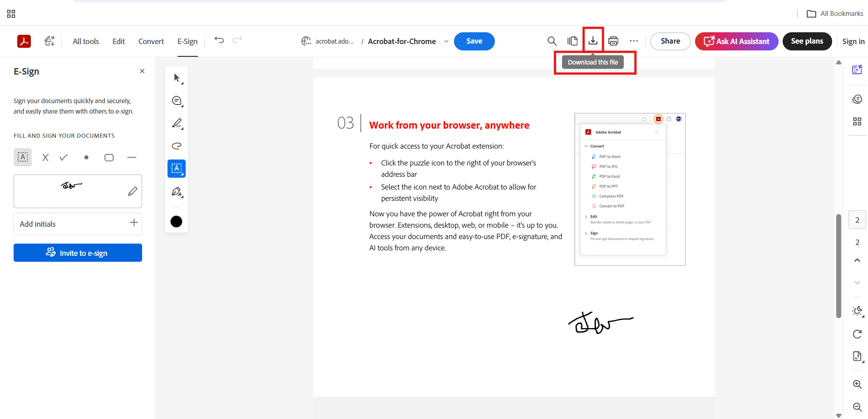868x419 pixels.
Task: Download this file
Action: click(593, 41)
